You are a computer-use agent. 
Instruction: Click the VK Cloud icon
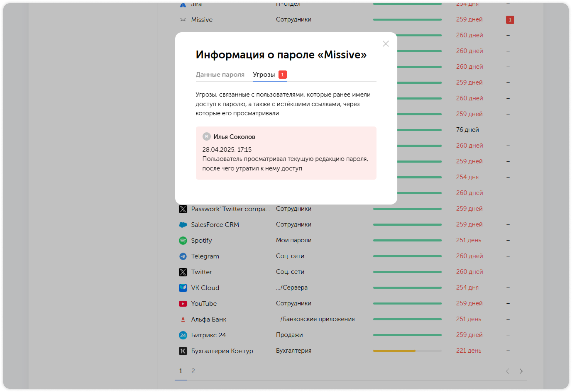[183, 288]
